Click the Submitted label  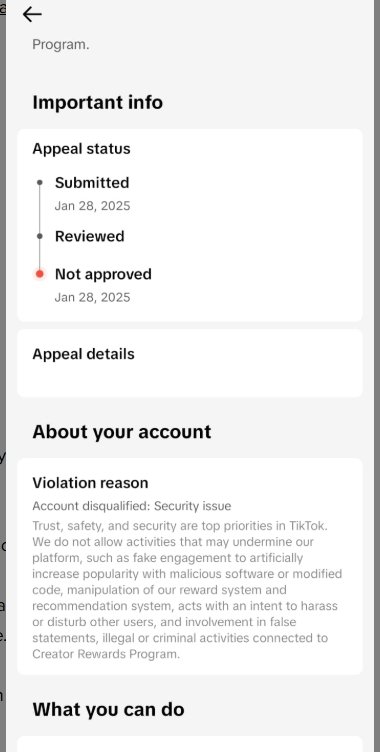pyautogui.click(x=92, y=183)
